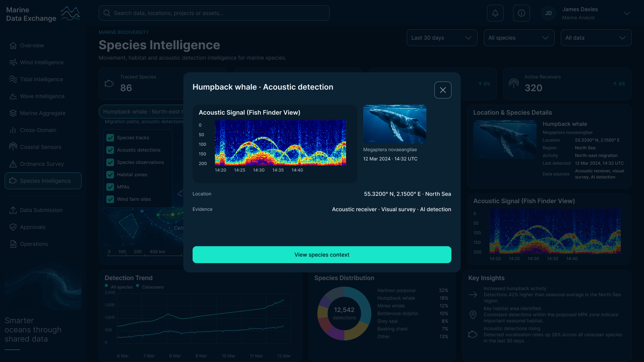Click the JD user avatar
644x362 pixels.
[548, 13]
